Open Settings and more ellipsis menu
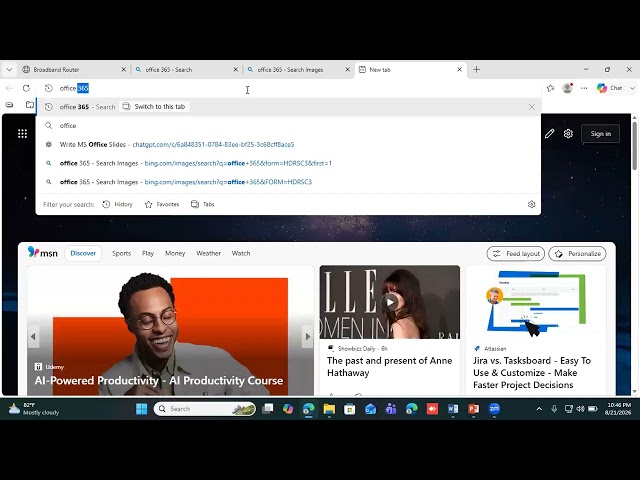The image size is (640, 480). click(x=584, y=88)
